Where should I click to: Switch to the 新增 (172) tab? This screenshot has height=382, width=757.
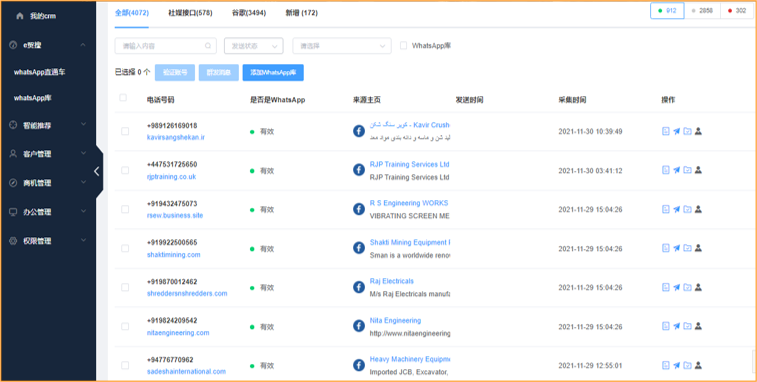302,13
